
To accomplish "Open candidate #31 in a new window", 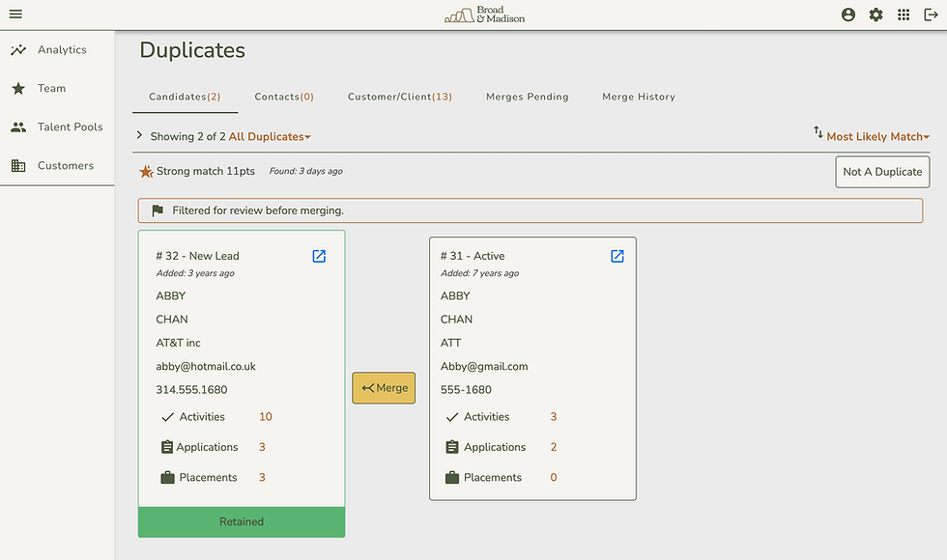I will pyautogui.click(x=617, y=256).
